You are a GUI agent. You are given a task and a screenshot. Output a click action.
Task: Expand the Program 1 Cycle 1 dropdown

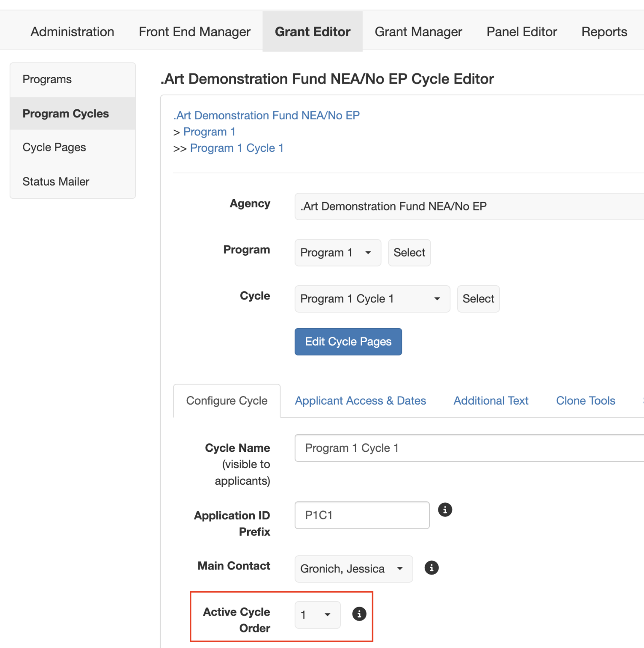point(372,299)
